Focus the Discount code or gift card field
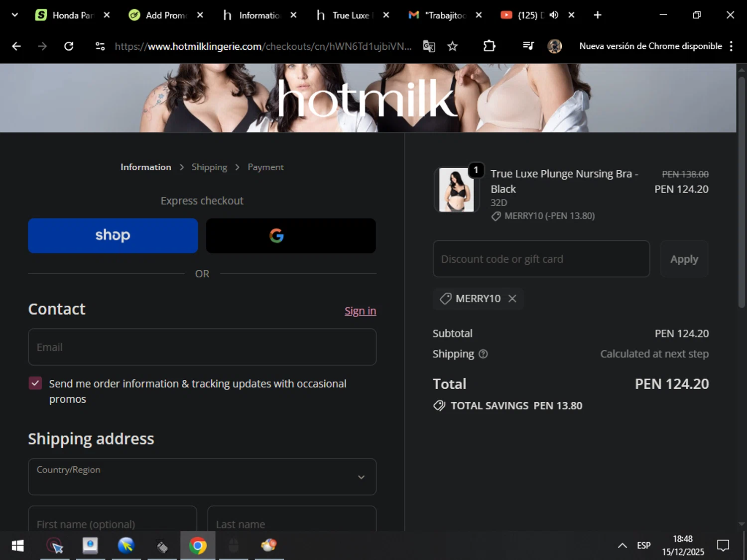 (541, 259)
